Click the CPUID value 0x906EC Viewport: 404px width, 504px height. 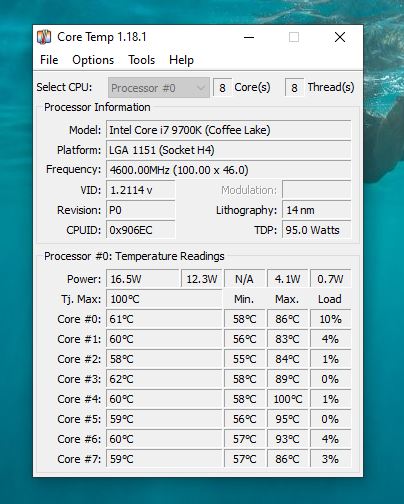click(x=141, y=230)
